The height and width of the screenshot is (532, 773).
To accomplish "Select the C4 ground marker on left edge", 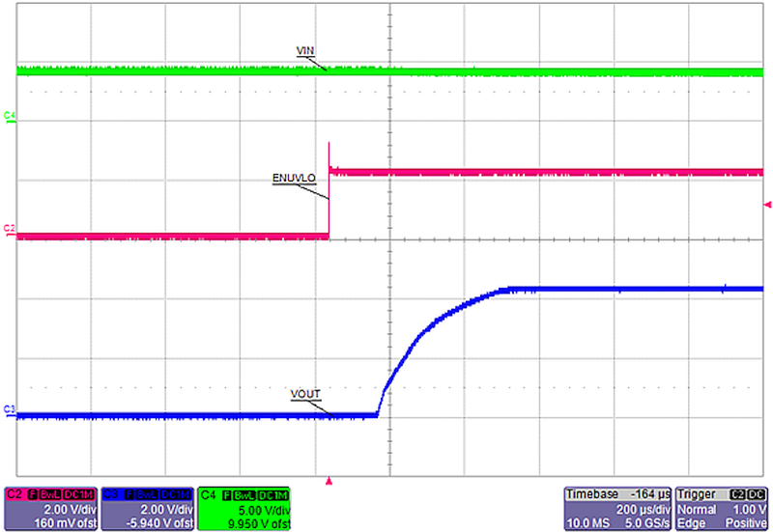I will [x=10, y=116].
